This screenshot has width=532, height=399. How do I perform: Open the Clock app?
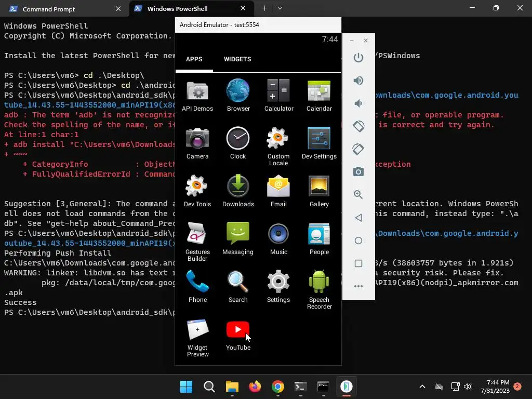tap(238, 143)
